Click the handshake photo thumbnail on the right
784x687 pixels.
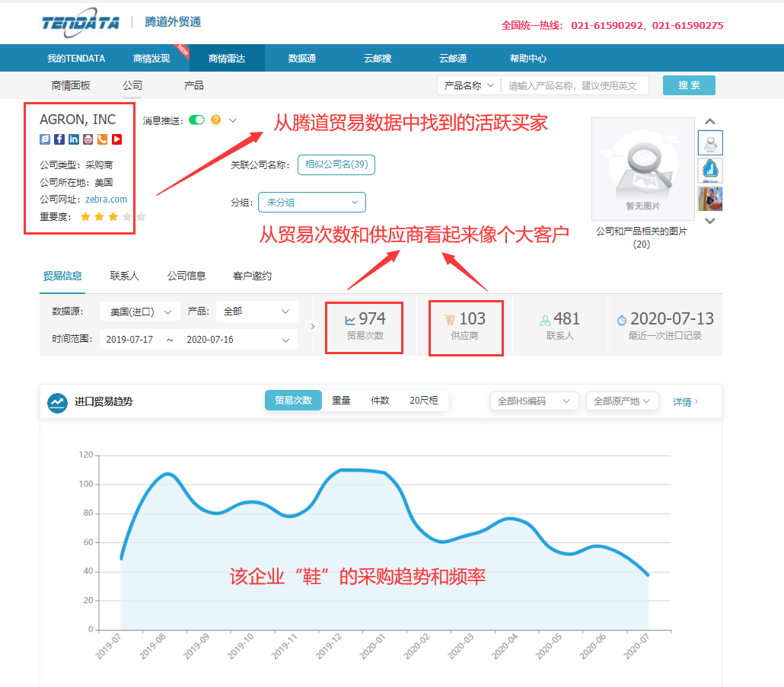point(710,199)
